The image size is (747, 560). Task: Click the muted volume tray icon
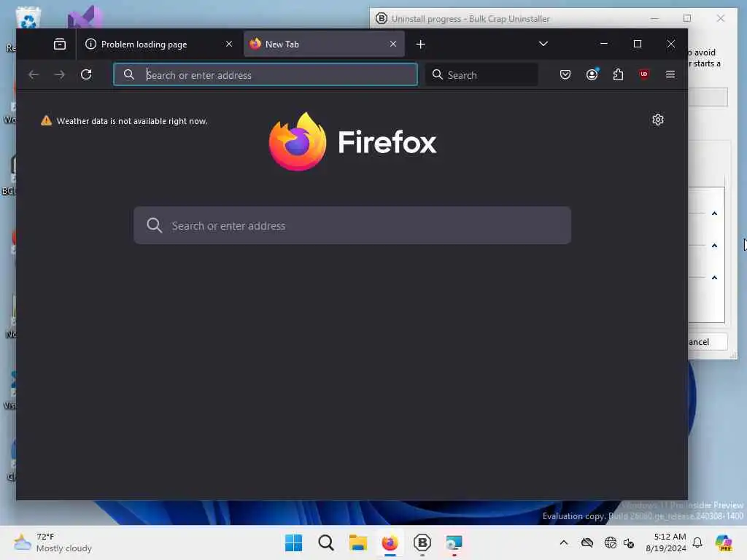629,542
